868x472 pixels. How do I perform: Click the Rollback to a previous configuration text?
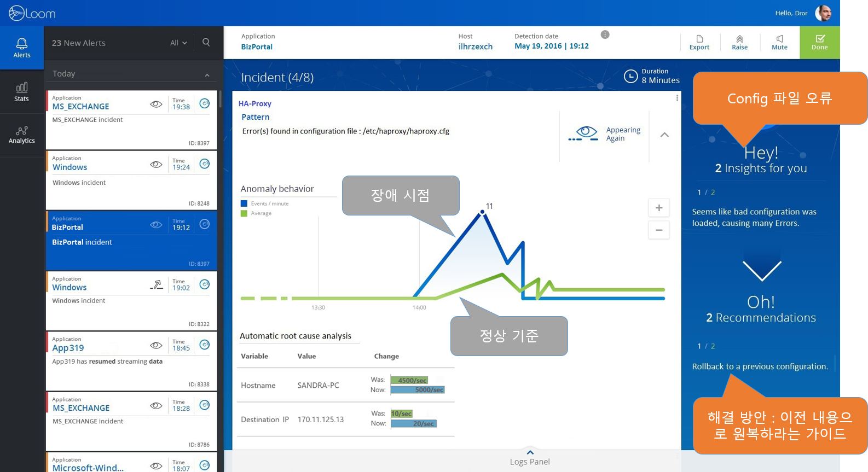(760, 366)
